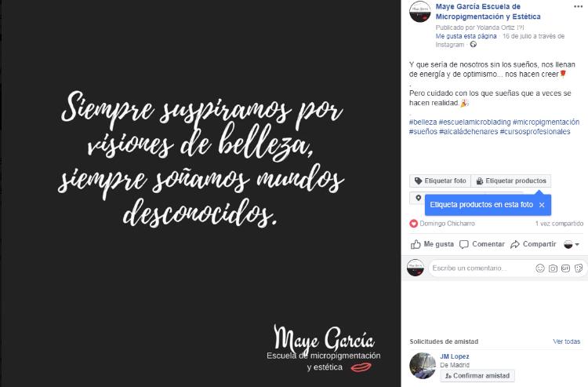This screenshot has width=588, height=387.
Task: Open the post's public audience globe icon
Action: click(474, 44)
